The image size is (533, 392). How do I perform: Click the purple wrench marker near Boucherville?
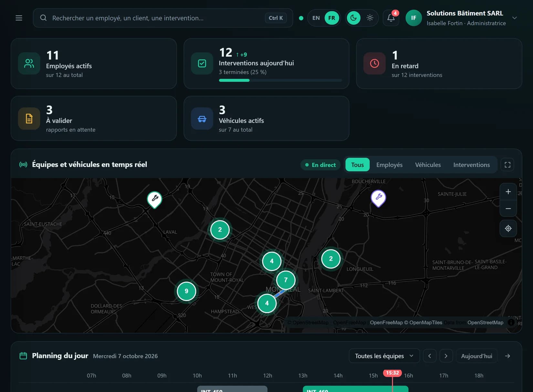(x=379, y=198)
